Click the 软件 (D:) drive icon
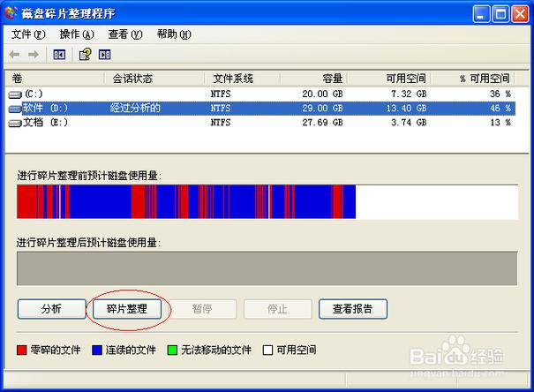Screen dimensions: 534x392 click(15, 109)
